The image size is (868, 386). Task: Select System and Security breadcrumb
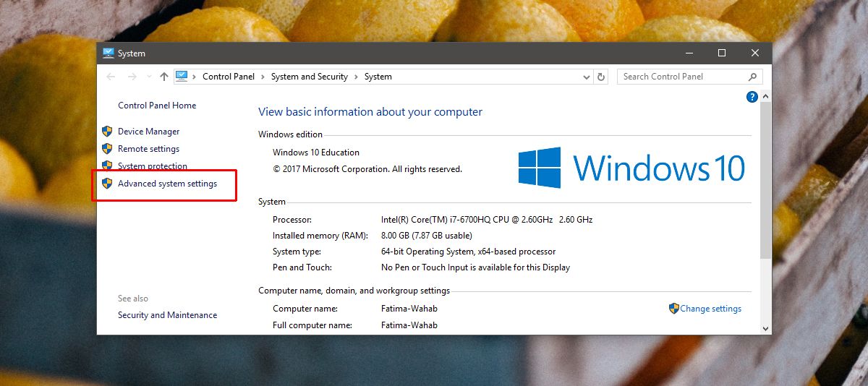click(x=310, y=77)
